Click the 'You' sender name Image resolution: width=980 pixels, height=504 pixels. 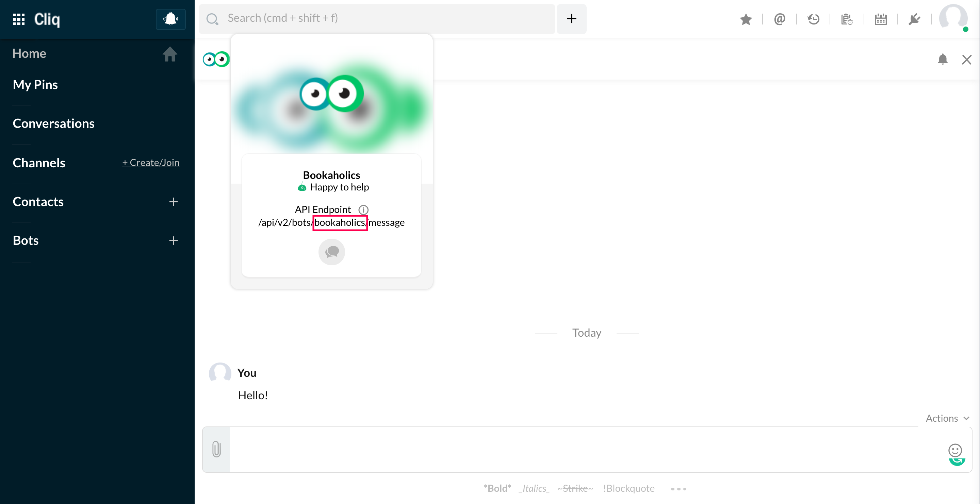(246, 373)
